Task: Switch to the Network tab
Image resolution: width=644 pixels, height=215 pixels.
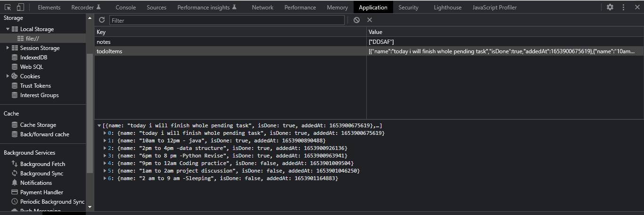Action: point(263,7)
